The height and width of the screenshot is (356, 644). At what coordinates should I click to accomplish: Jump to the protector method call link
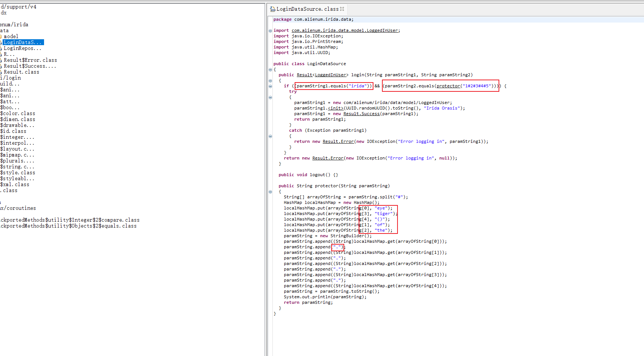click(x=448, y=86)
